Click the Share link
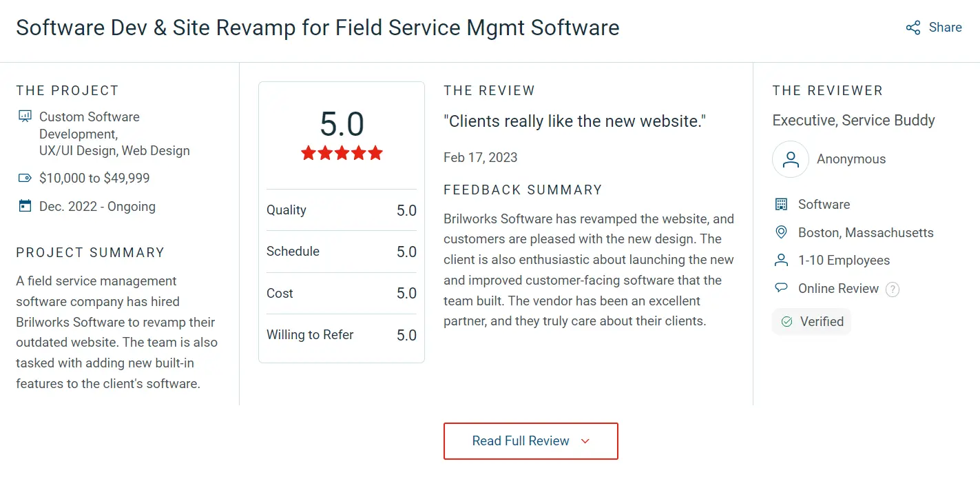Viewport: 980px width, 477px height. [944, 28]
